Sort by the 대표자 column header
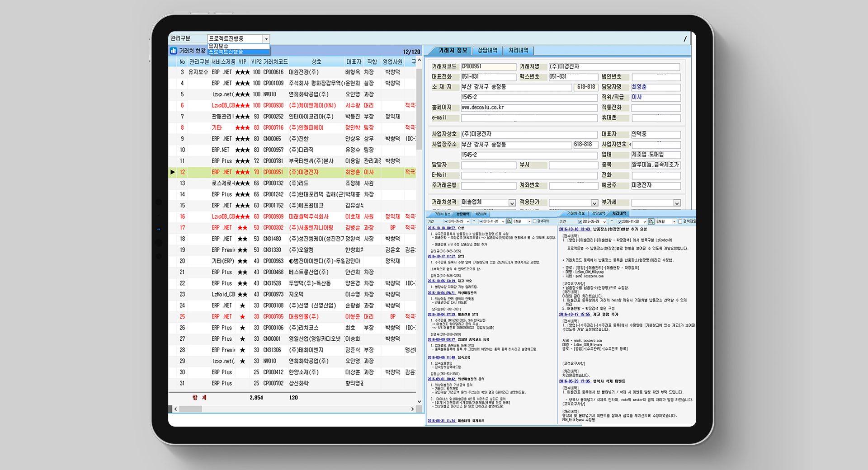The image size is (868, 470). tap(354, 62)
